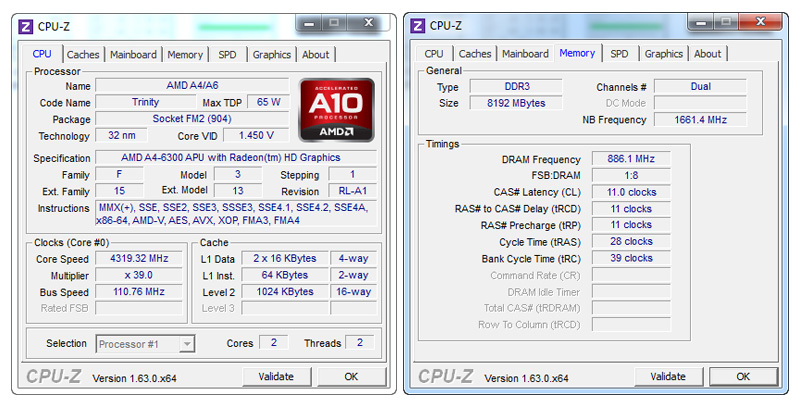Click the empty DC Mode field

point(701,103)
